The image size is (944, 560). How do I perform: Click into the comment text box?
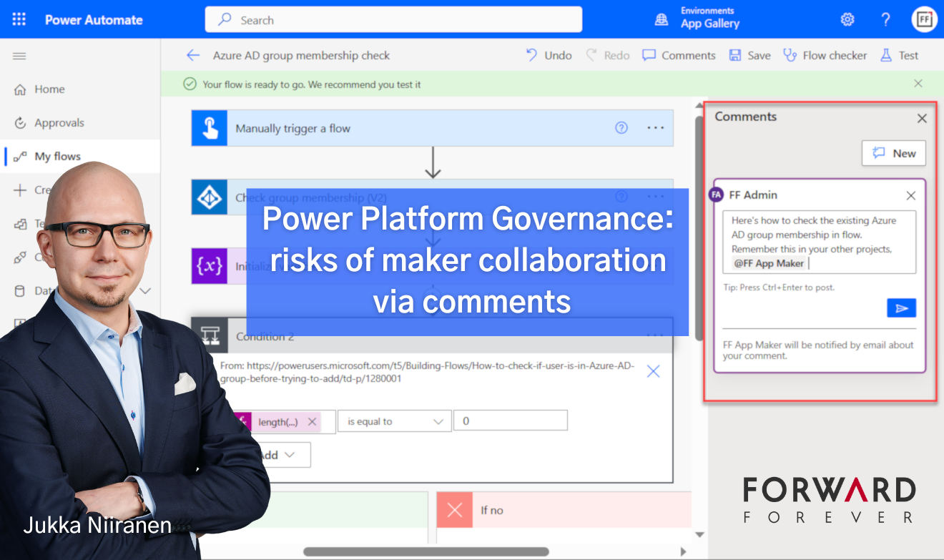point(819,242)
